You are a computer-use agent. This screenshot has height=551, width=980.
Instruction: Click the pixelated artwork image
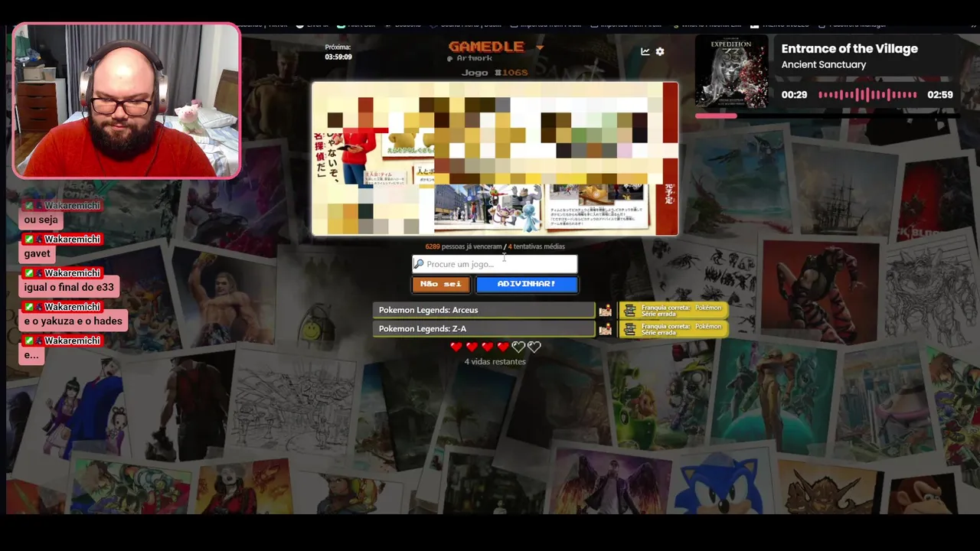(495, 158)
